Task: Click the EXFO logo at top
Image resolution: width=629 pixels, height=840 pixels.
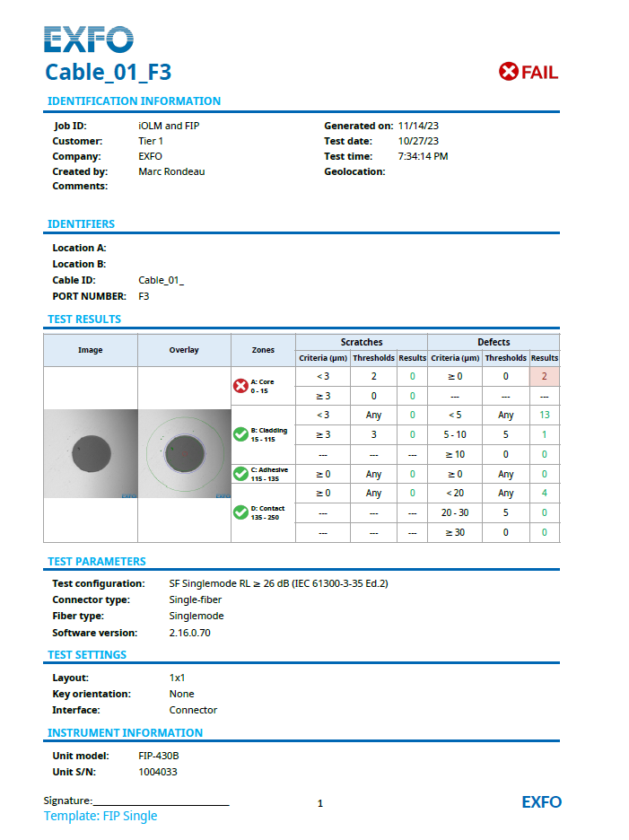Action: (89, 39)
